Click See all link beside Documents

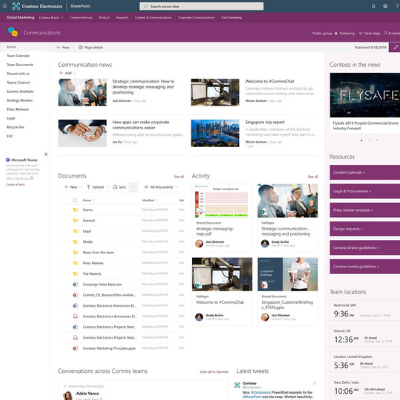click(179, 176)
